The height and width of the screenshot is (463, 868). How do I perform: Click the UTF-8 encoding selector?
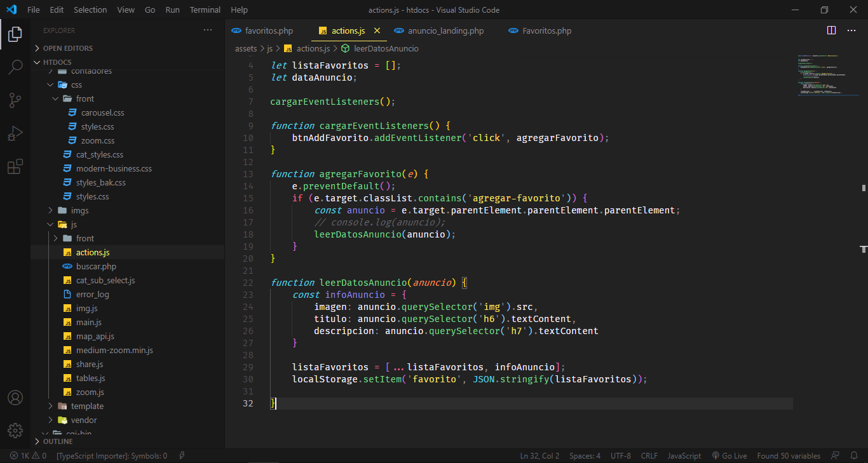pos(621,455)
